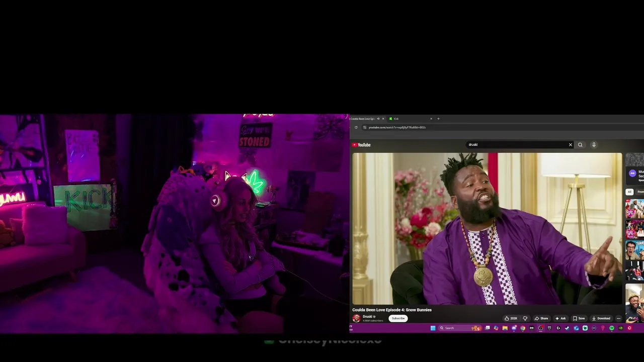This screenshot has width=644, height=362.
Task: Open Discord from the taskbar
Action: [x=514, y=328]
